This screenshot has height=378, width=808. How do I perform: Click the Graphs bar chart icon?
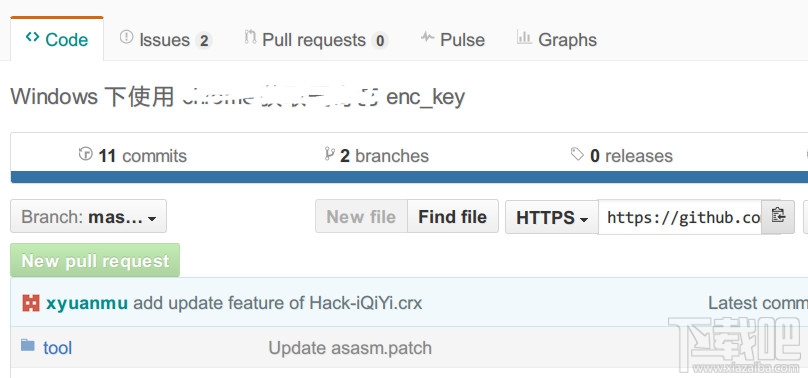(524, 37)
